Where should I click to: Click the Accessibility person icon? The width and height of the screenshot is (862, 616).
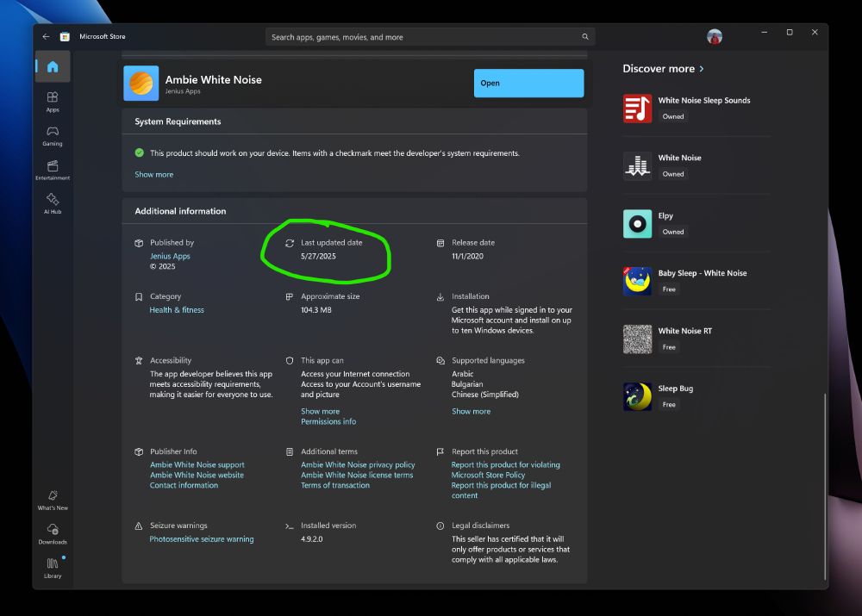(139, 361)
